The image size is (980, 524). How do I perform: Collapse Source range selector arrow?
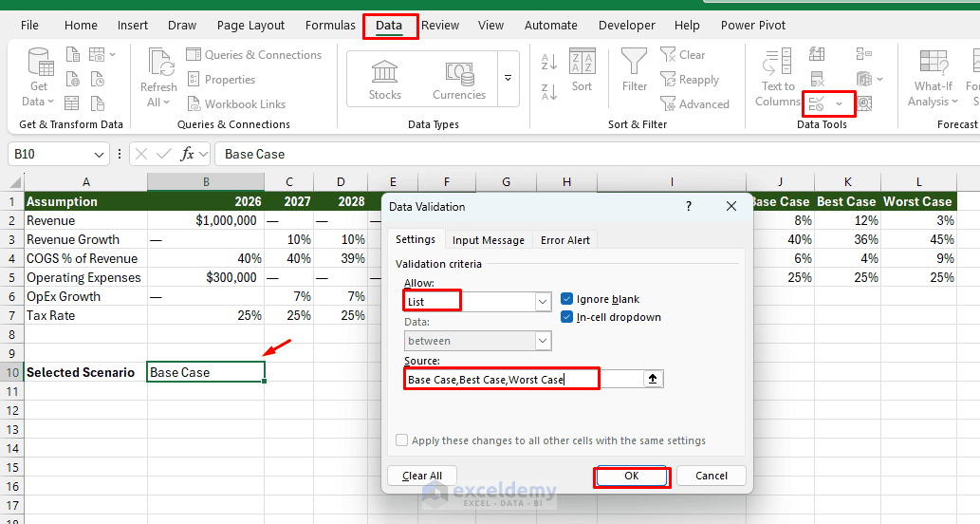point(653,379)
